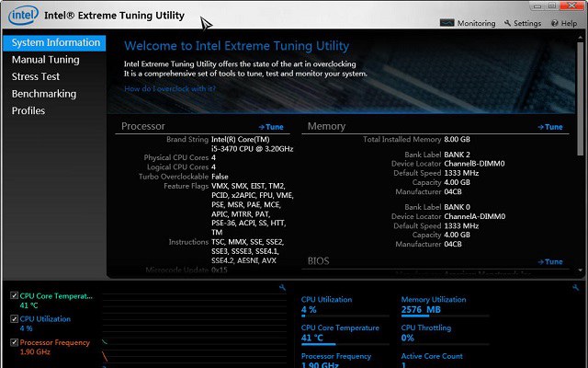Image resolution: width=588 pixels, height=368 pixels.
Task: Click 'Welcome to Intel Extreme Tuning Utility' heading
Action: [236, 46]
